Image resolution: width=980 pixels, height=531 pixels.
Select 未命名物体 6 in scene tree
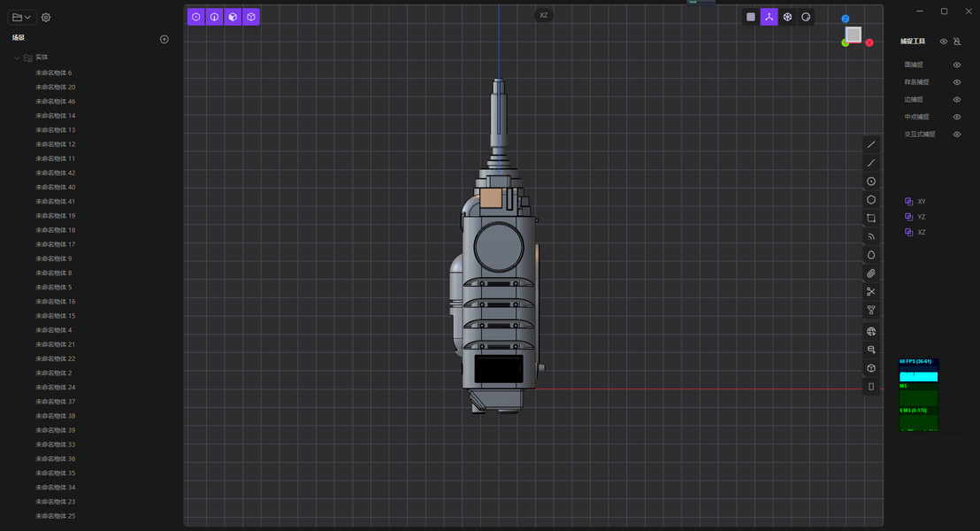pos(54,73)
